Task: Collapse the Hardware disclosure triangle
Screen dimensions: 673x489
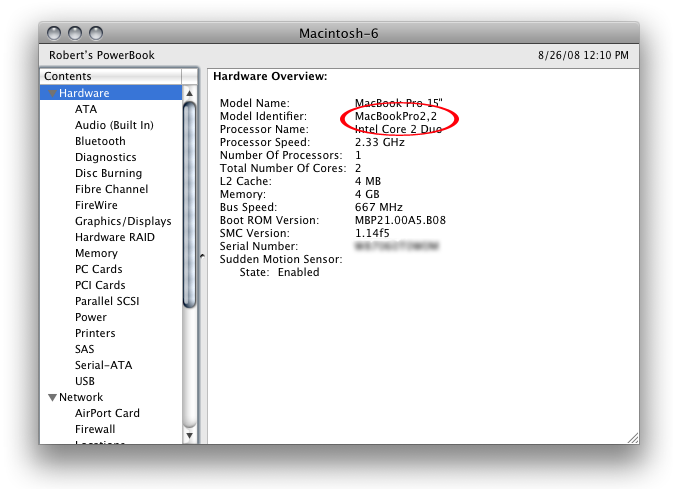Action: click(x=52, y=93)
